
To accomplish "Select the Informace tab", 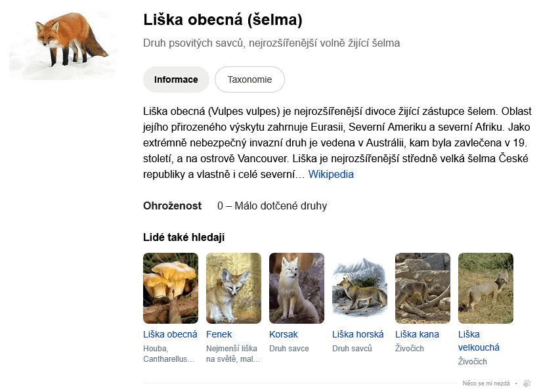I will click(176, 79).
